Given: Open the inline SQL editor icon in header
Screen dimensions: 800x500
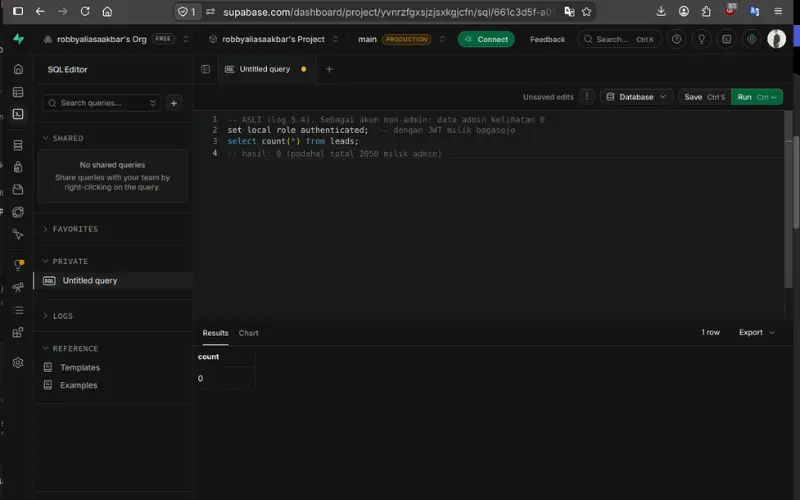Looking at the screenshot, I should 727,39.
